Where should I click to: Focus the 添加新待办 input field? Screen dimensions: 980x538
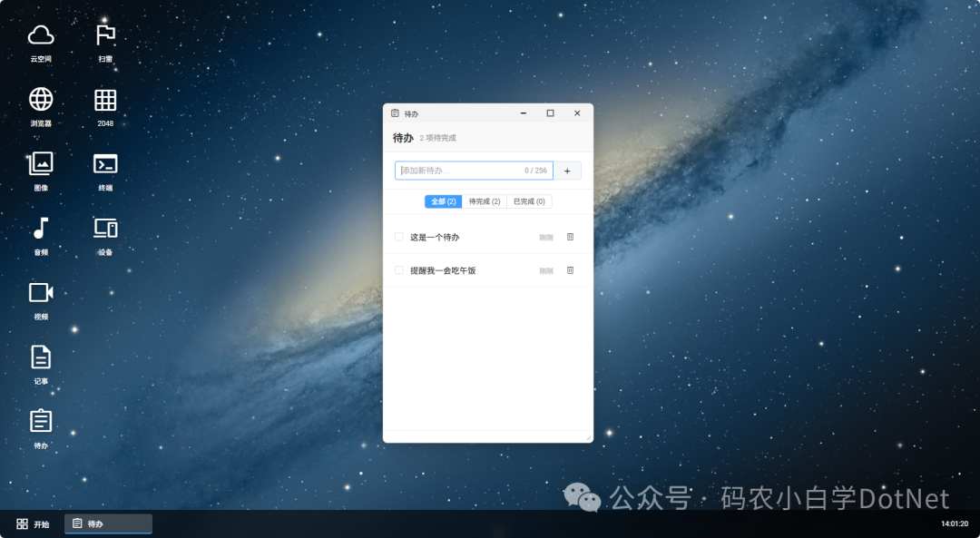pyautogui.click(x=474, y=171)
